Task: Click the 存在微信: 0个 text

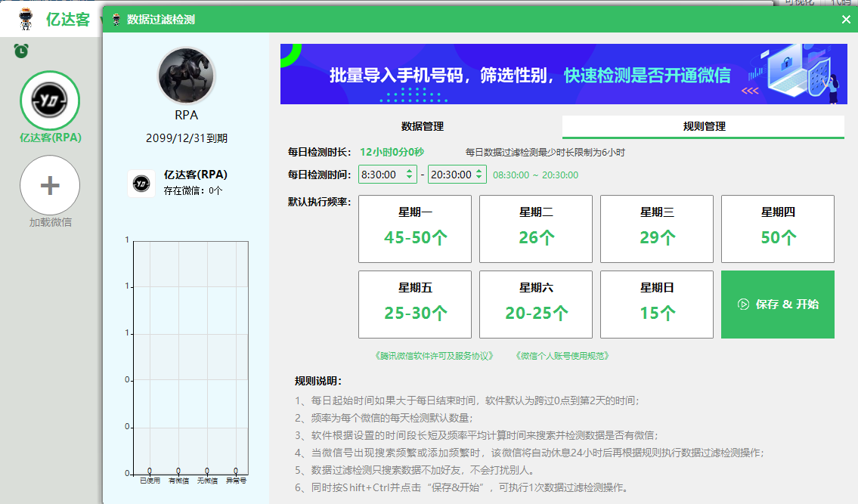Action: (194, 191)
